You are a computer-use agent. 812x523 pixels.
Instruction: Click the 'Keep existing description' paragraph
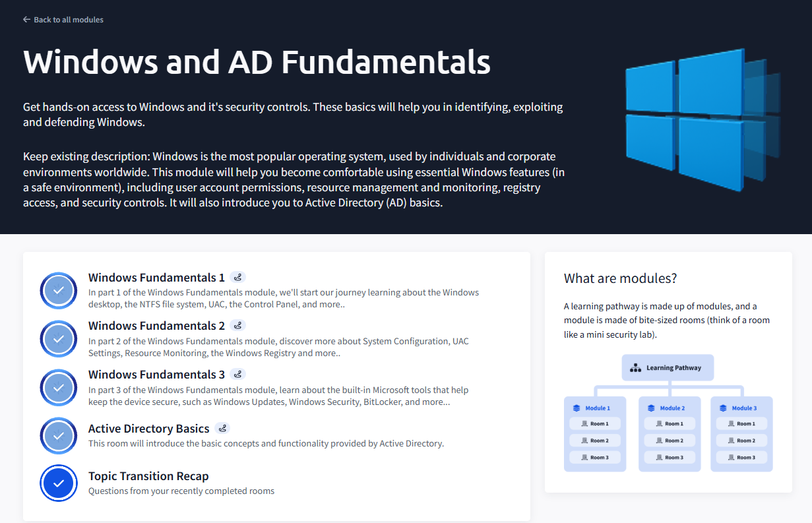coord(294,180)
